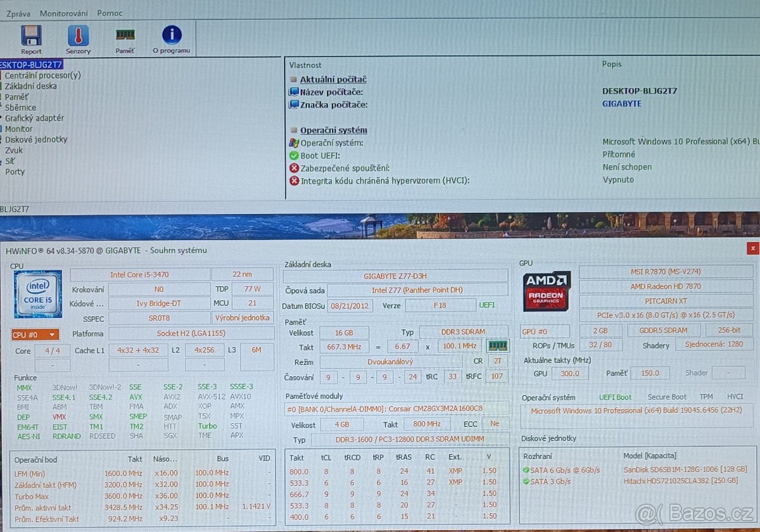Click the Windows icon beside Operační systém
Image resolution: width=760 pixels, height=532 pixels.
coord(294,143)
